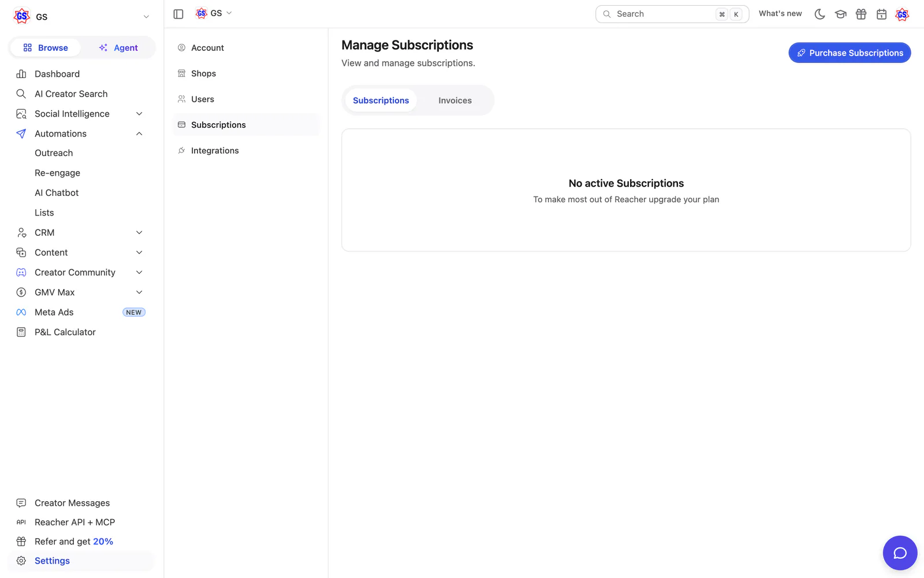Open the graduation cap learning icon

[x=840, y=14]
